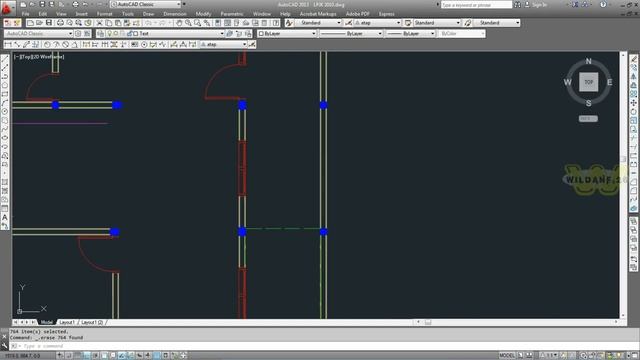Viewport: 640px width, 360px height.
Task: Open the Format menu
Action: [x=104, y=14]
